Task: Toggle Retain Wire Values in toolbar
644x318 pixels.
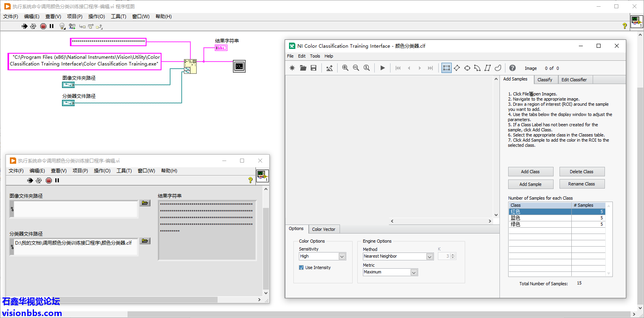Action: [72, 26]
